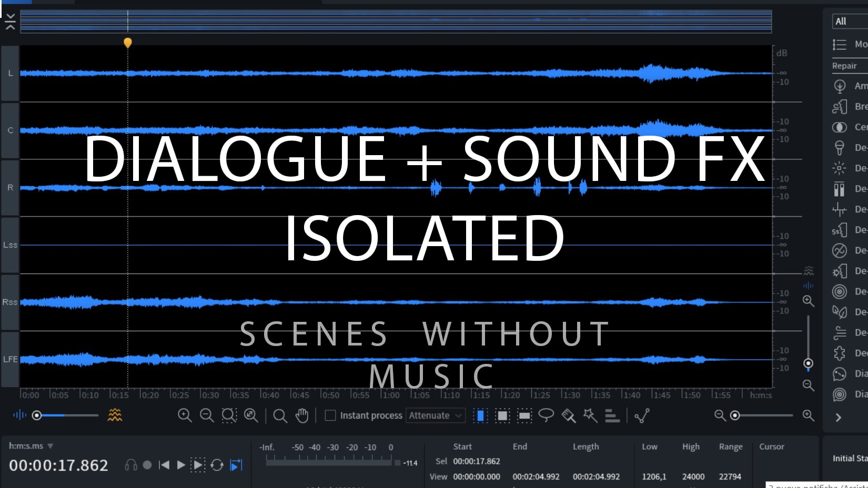
Task: Enable the Instant process checkbox
Action: 330,415
